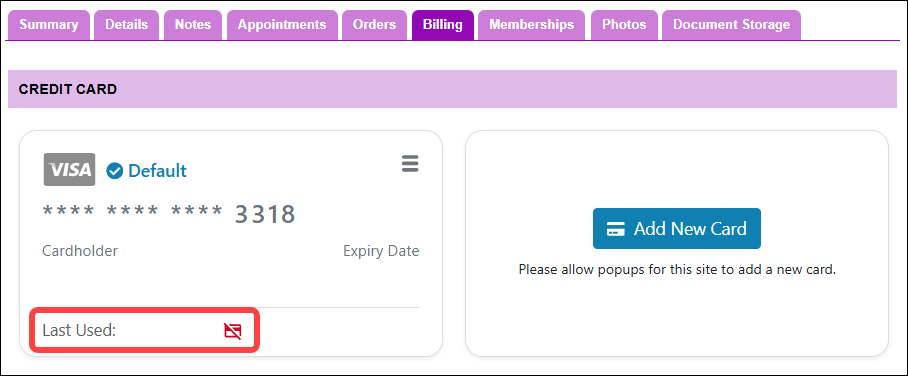Switch to the Summary tab
908x376 pixels.
click(49, 25)
